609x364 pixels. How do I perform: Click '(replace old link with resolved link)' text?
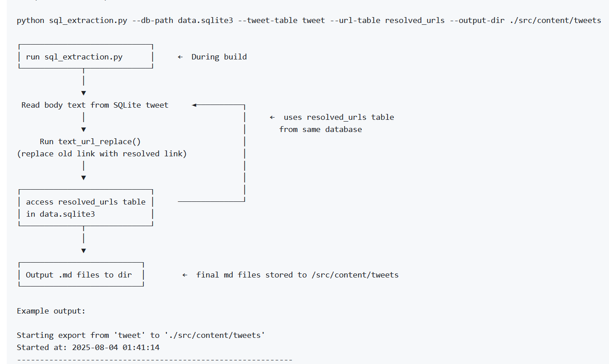tap(102, 154)
